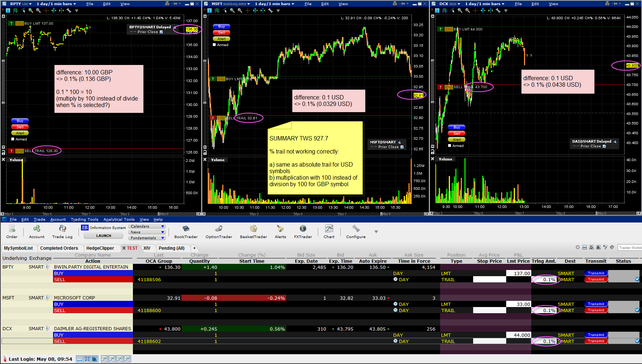Click wrench settings icon in MSFT chart
This screenshot has height=364, width=642.
pyautogui.click(x=270, y=11)
